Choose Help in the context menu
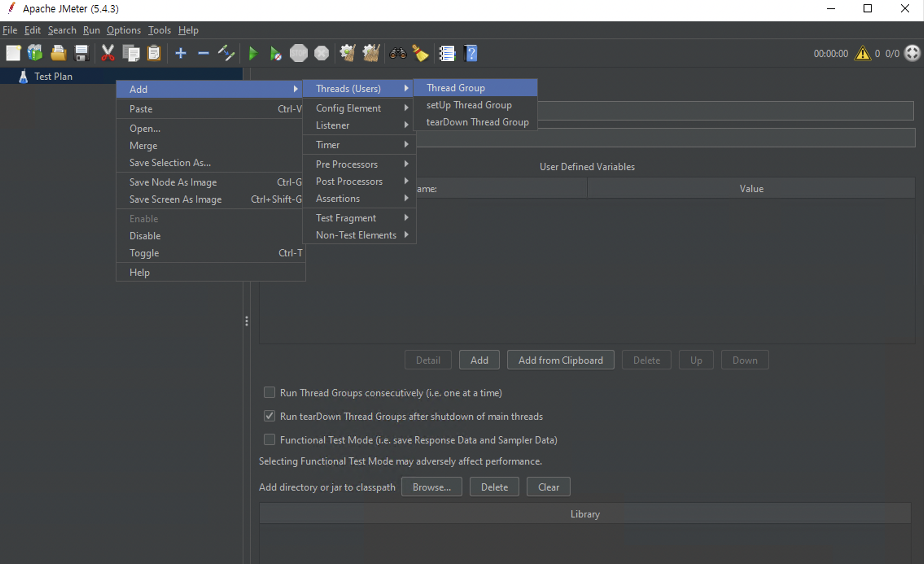Screen dimensions: 924x564 pos(210,272)
